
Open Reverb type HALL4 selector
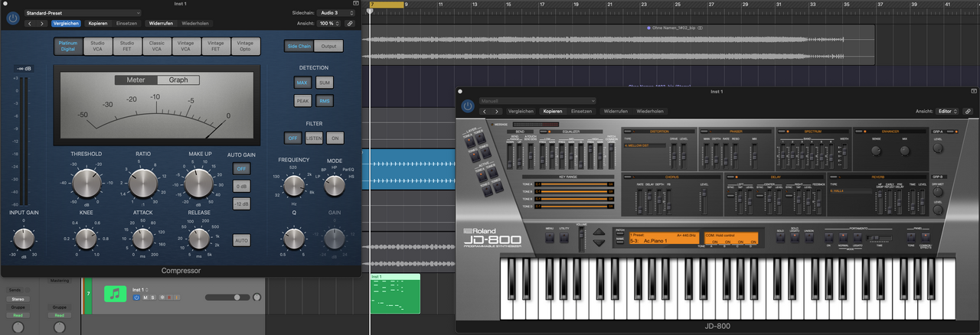(x=850, y=190)
